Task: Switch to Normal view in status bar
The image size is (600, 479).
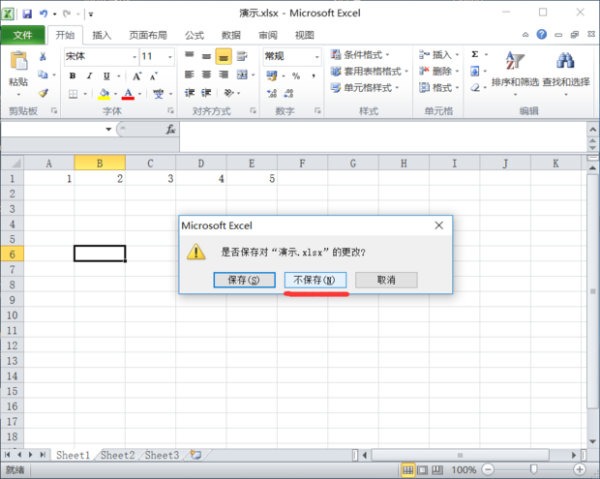Action: [408, 469]
